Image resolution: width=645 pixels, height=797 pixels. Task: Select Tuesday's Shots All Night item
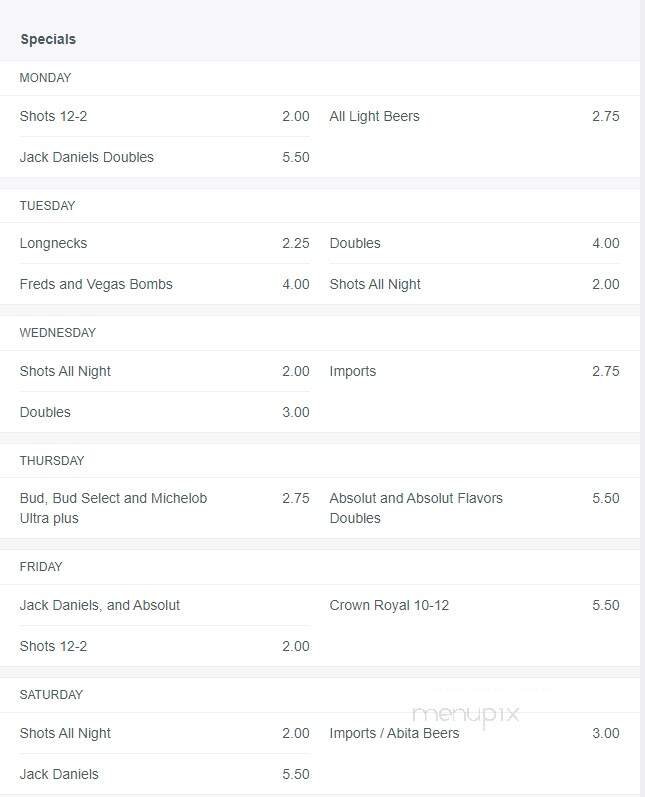[375, 284]
